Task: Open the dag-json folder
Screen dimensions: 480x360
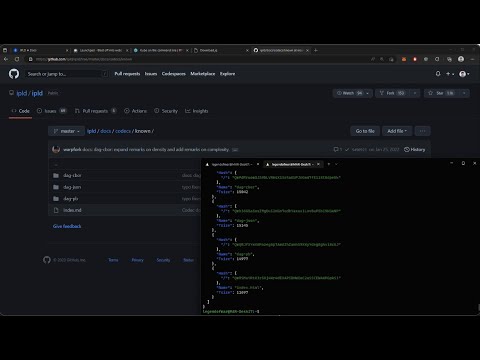Action: 72,187
